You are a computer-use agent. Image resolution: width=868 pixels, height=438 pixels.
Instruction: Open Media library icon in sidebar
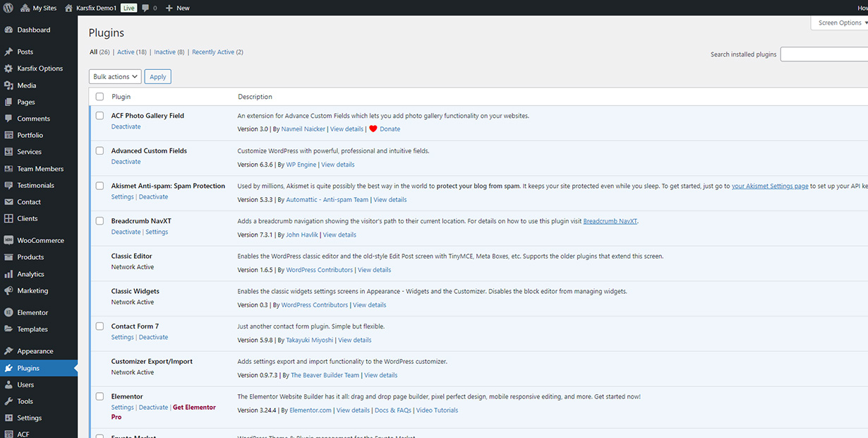coord(8,85)
